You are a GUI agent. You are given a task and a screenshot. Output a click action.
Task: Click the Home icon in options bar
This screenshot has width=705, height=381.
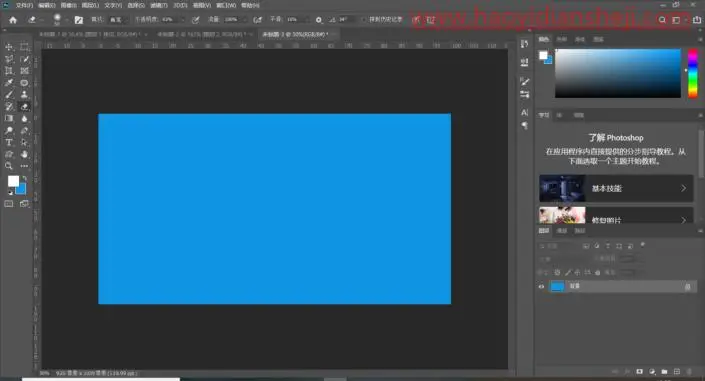point(13,20)
